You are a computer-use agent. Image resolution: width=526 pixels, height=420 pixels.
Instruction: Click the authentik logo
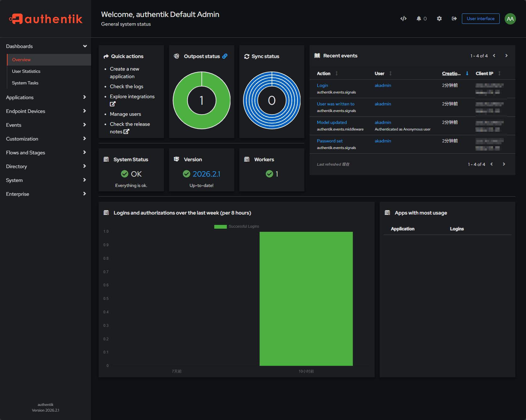[x=46, y=19]
